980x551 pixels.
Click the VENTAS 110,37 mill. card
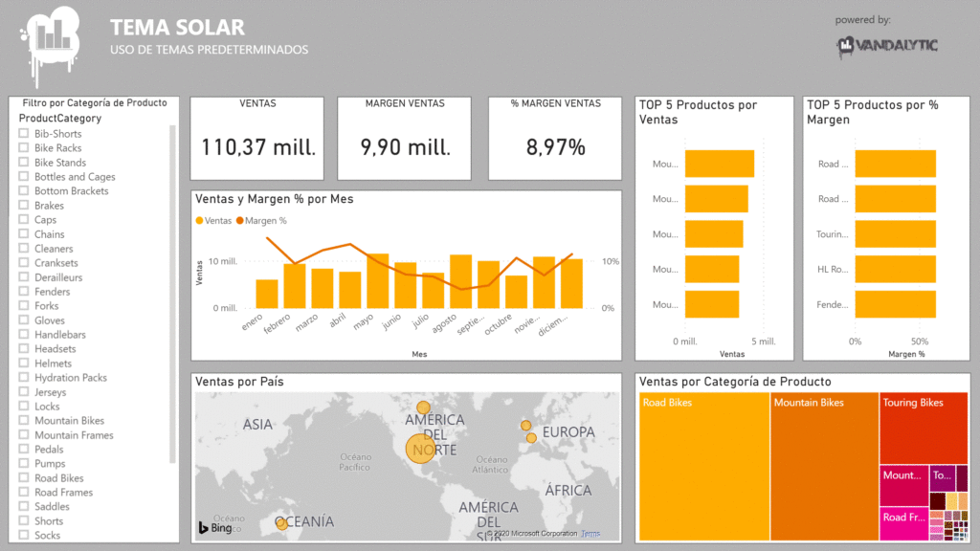256,138
